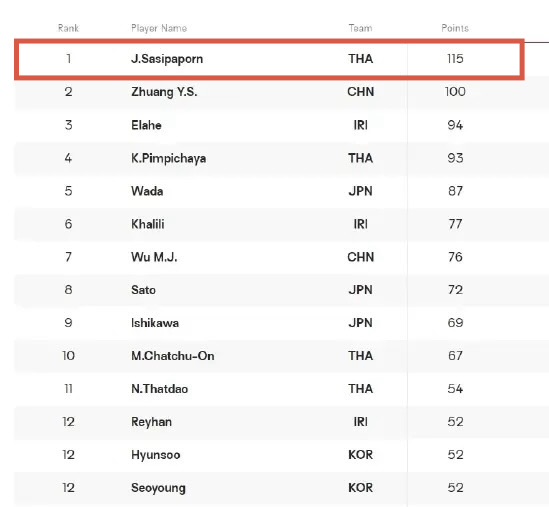
Task: Select the Elahe player name
Action: [146, 125]
